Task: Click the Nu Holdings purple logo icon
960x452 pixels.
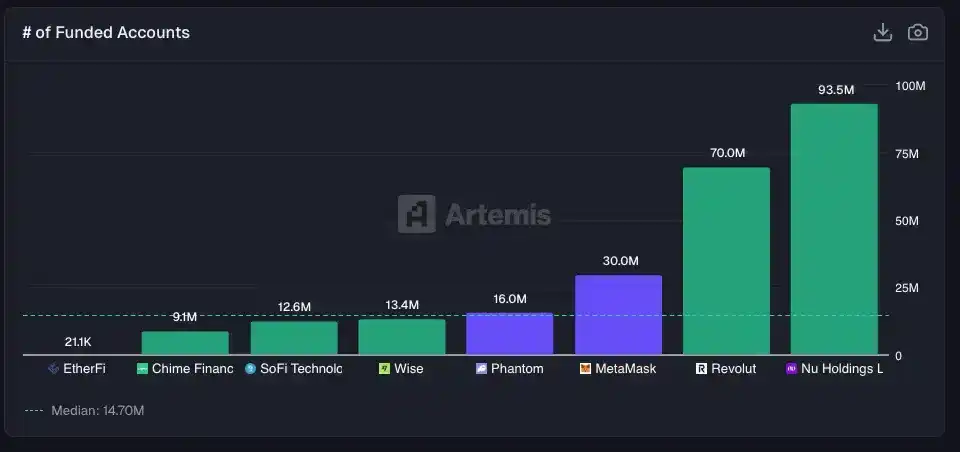Action: click(x=791, y=369)
